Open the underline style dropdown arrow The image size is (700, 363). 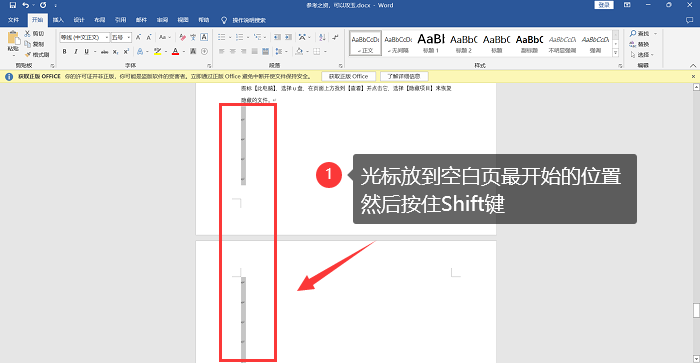[94, 52]
